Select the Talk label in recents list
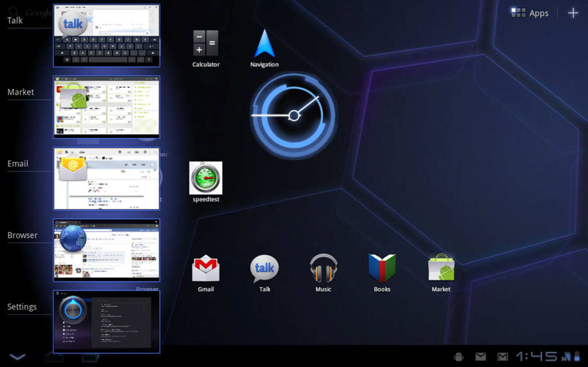Screen dimensions: 588x367 [x=15, y=21]
